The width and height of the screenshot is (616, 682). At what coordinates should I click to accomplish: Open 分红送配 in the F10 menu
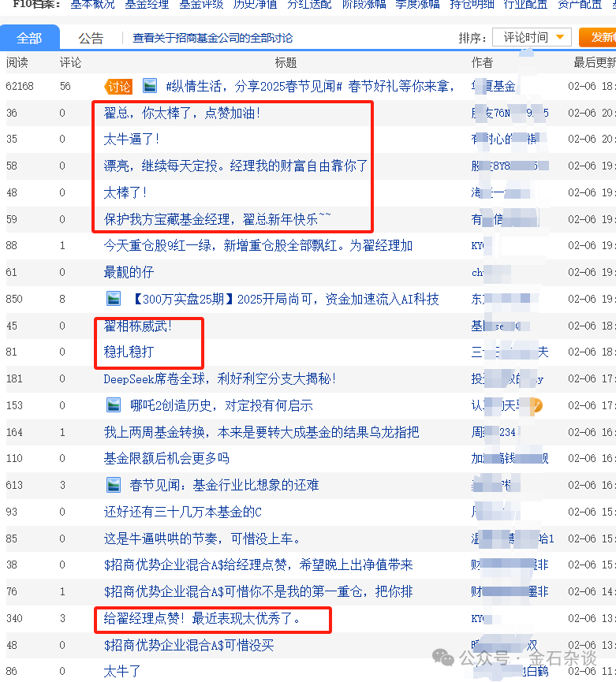pyautogui.click(x=309, y=5)
